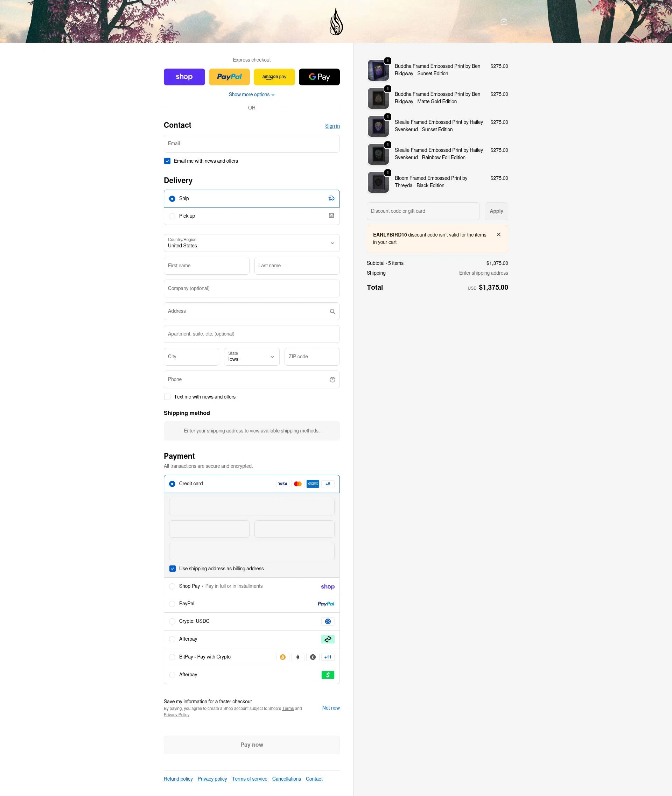This screenshot has height=796, width=672.
Task: Click the address search magnifier
Action: click(x=332, y=311)
